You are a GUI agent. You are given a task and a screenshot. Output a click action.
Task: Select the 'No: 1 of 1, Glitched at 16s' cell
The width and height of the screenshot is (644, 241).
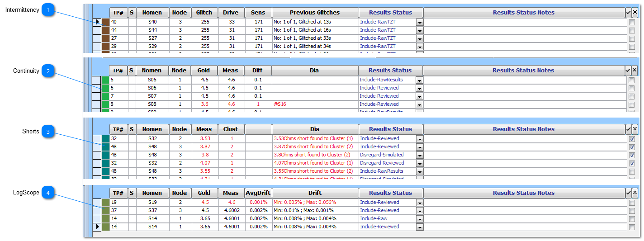pyautogui.click(x=315, y=30)
